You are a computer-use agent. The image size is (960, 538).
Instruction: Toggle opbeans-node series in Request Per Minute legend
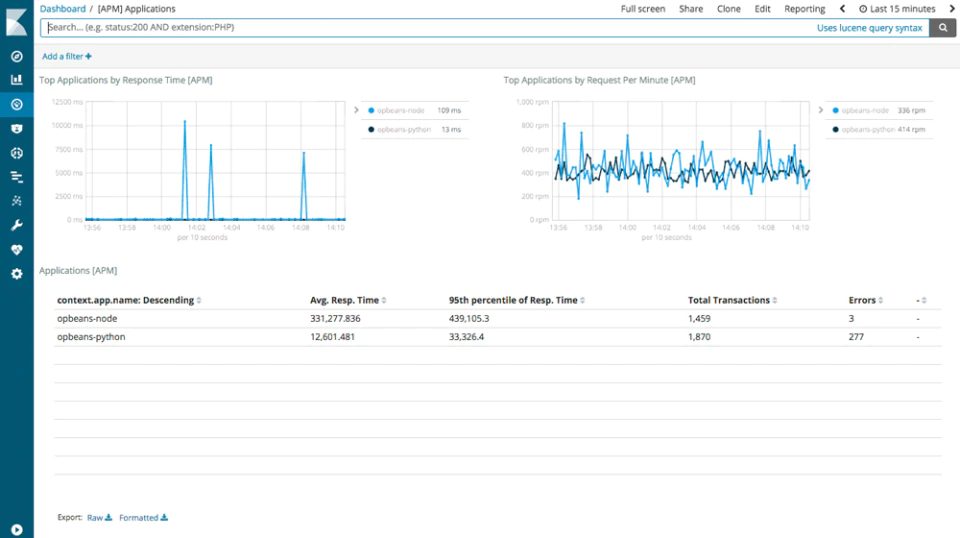pyautogui.click(x=864, y=110)
